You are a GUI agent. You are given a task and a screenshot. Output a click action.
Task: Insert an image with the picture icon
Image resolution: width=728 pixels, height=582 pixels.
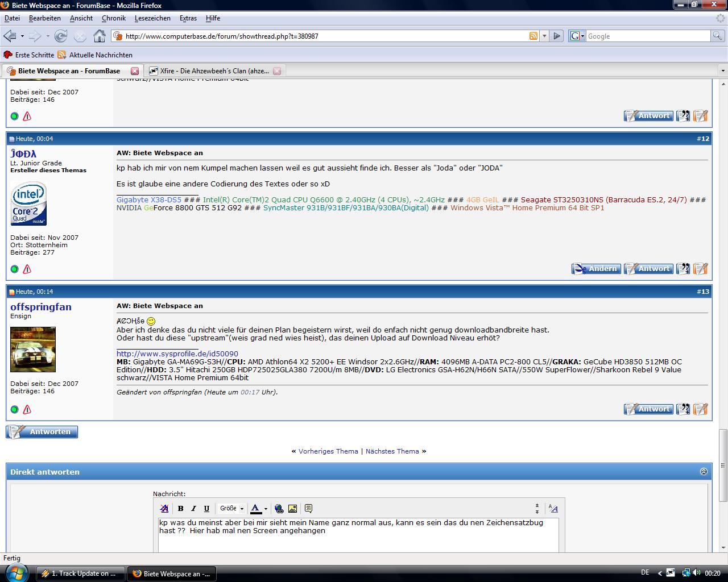tap(292, 509)
